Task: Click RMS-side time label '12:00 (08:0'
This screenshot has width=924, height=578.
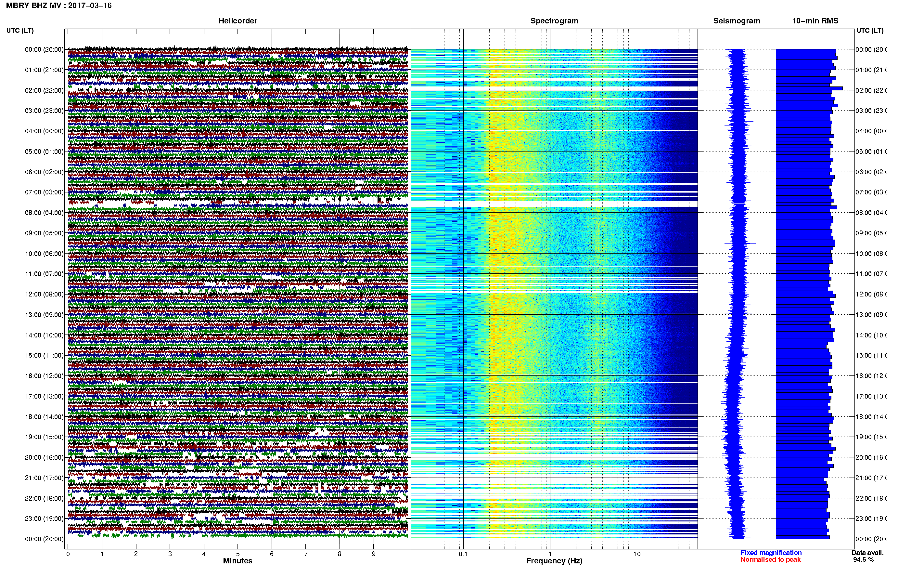Action: point(871,294)
